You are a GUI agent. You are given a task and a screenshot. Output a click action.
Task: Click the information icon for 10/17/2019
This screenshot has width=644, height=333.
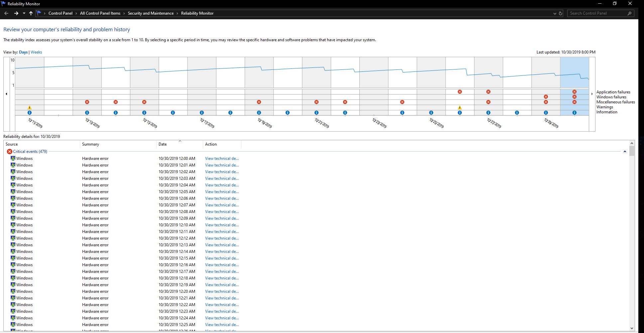pos(202,113)
